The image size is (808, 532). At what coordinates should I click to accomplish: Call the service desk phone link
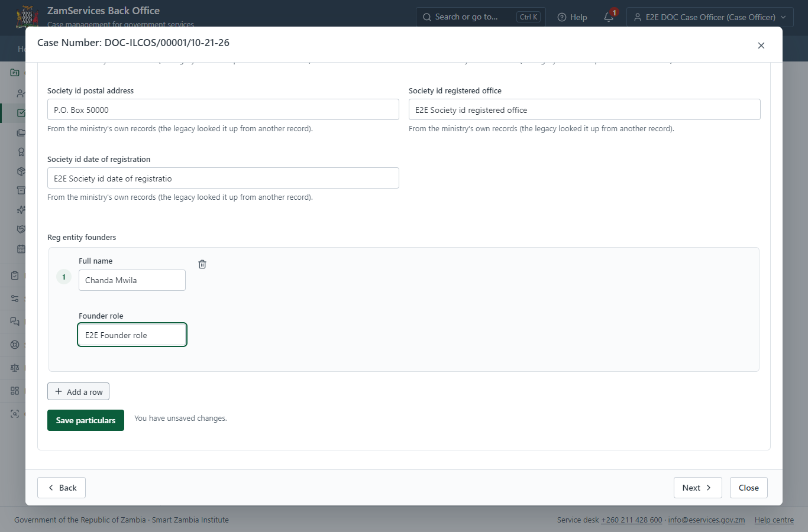click(632, 520)
